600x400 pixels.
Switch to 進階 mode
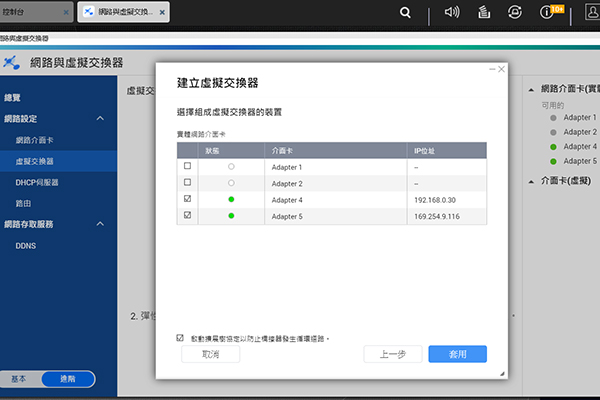pyautogui.click(x=68, y=379)
